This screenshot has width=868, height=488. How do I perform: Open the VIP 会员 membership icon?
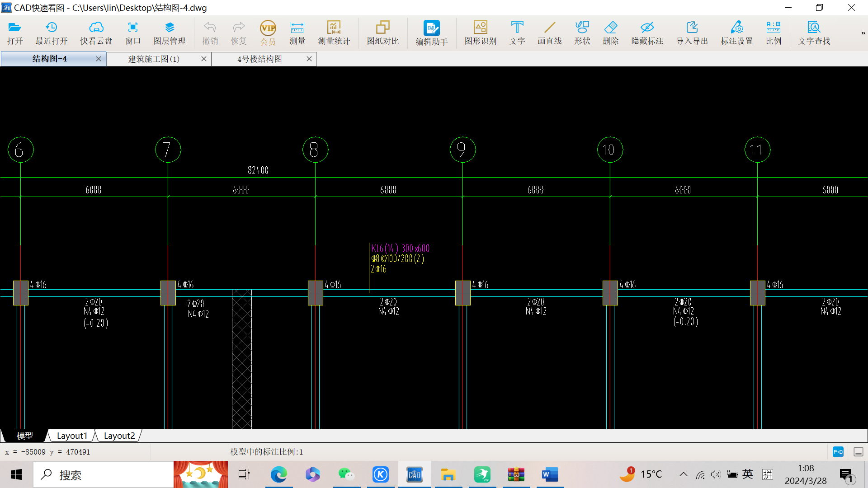pos(268,33)
